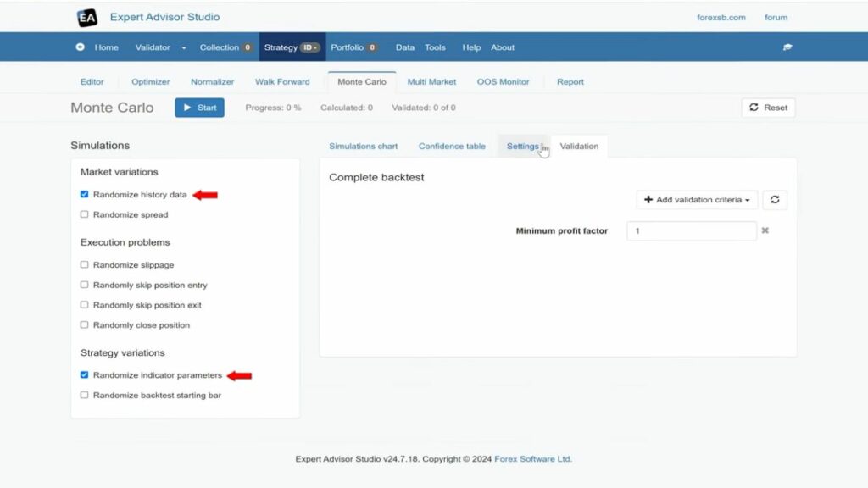
Task: Open the Add validation criteria dropdown
Action: tap(696, 200)
